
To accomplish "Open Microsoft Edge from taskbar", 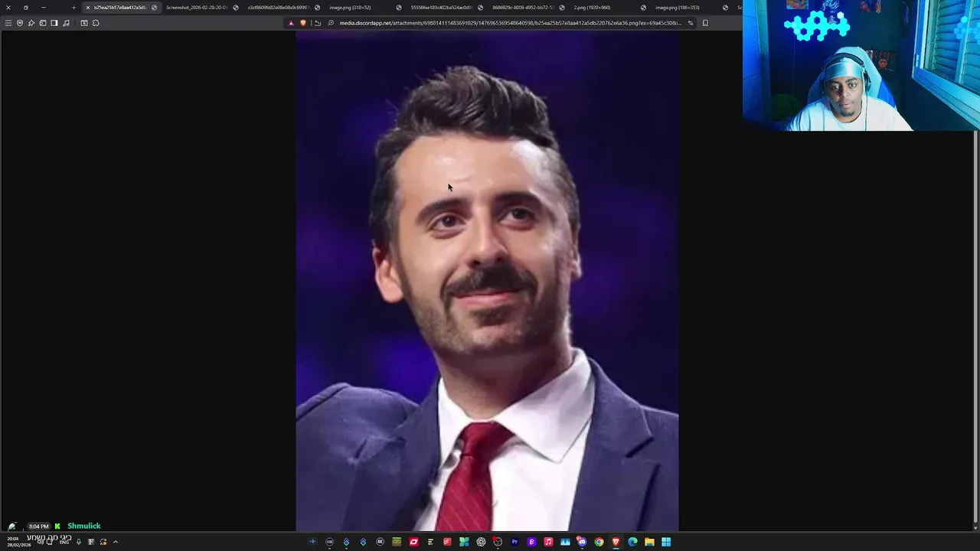I will click(x=632, y=542).
